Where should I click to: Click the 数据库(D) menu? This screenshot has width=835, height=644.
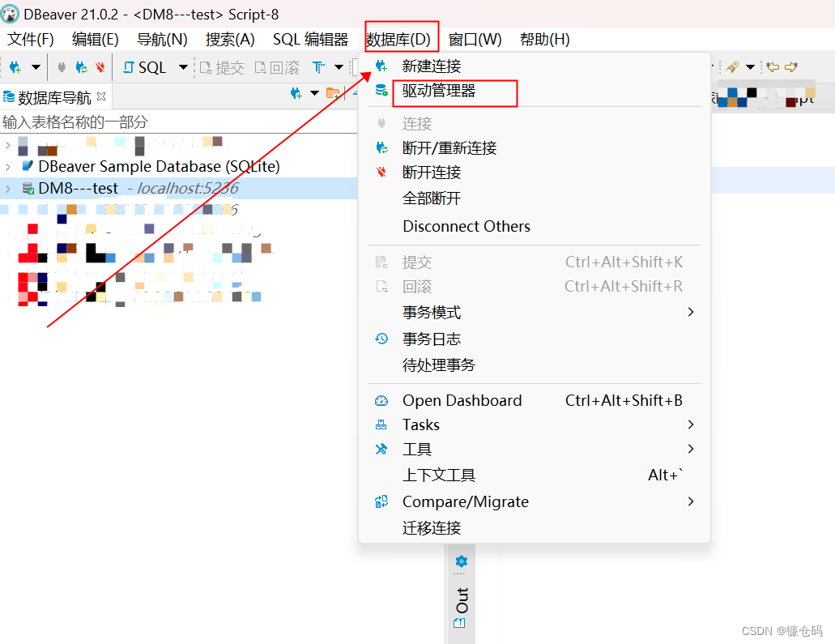[x=398, y=40]
